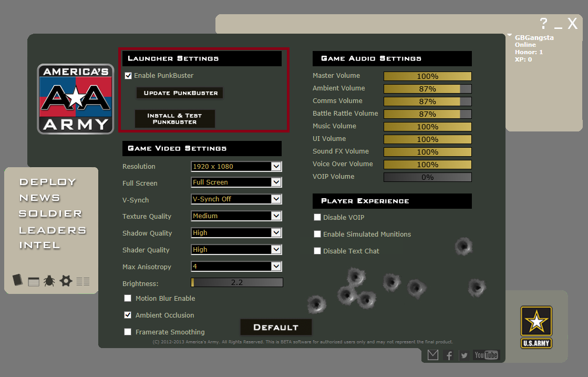Click the mail envelope icon
This screenshot has width=588, height=377.
[433, 355]
